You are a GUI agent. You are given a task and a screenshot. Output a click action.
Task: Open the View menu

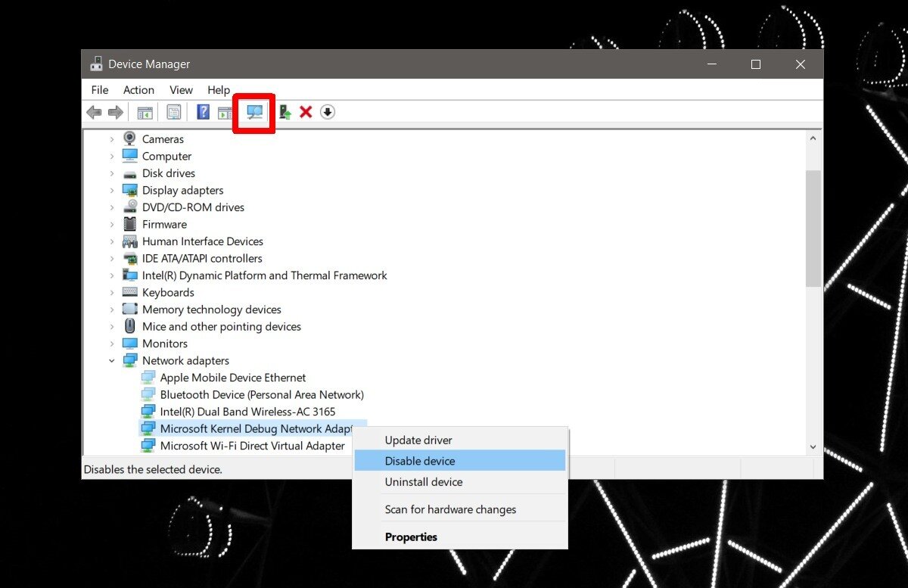point(181,90)
